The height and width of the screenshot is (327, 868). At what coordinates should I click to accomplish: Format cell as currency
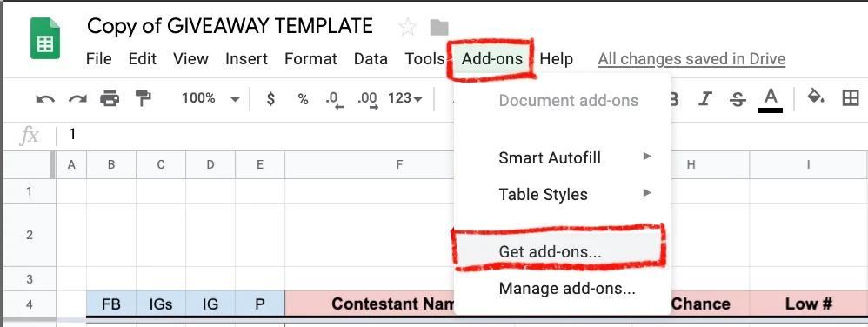[270, 99]
